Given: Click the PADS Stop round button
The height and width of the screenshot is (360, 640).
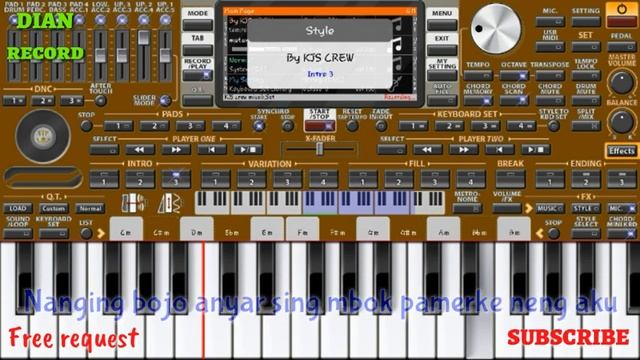Looking at the screenshot, I should pyautogui.click(x=86, y=126).
